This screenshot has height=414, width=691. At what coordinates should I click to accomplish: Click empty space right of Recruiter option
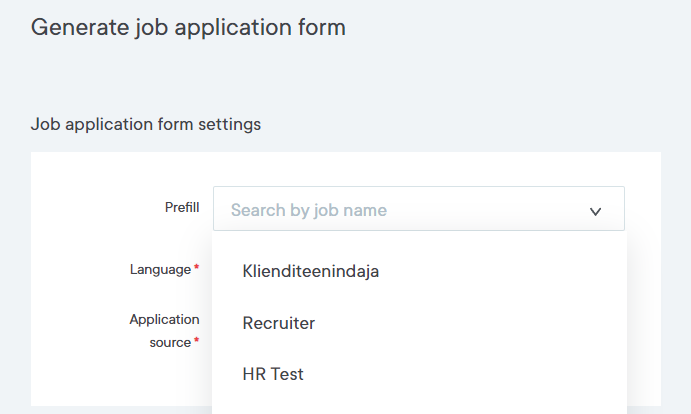point(480,323)
